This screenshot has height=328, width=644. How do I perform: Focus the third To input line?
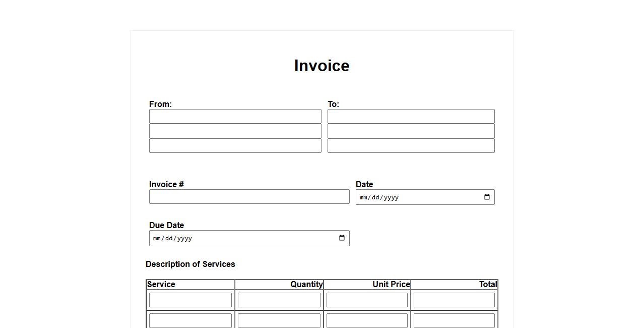[411, 145]
